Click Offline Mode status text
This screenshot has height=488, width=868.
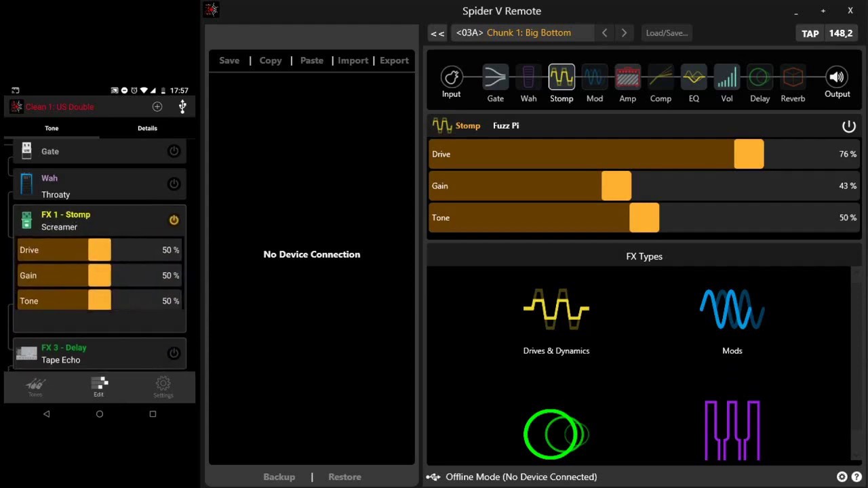tap(521, 477)
